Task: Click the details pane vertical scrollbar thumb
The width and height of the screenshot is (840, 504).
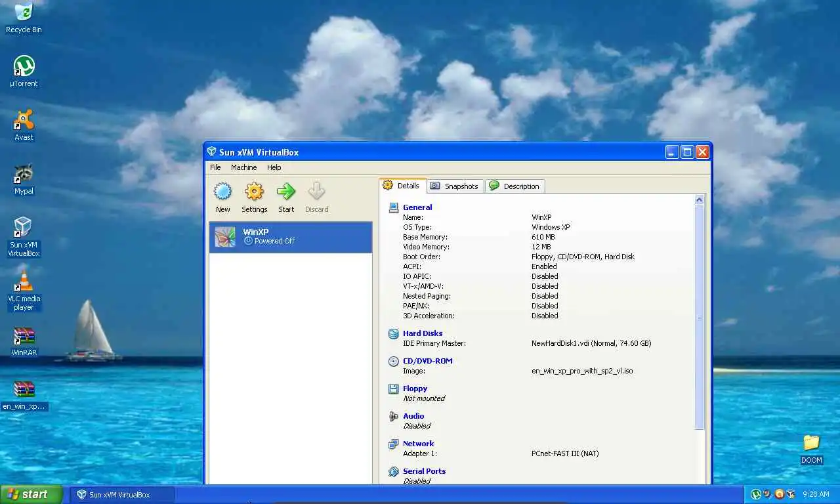Action: click(699, 318)
